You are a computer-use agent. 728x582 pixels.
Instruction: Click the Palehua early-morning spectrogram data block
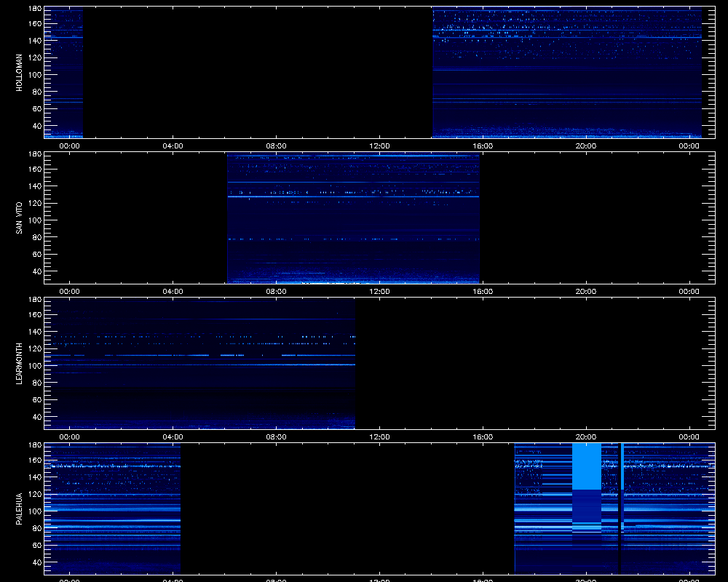pos(112,509)
